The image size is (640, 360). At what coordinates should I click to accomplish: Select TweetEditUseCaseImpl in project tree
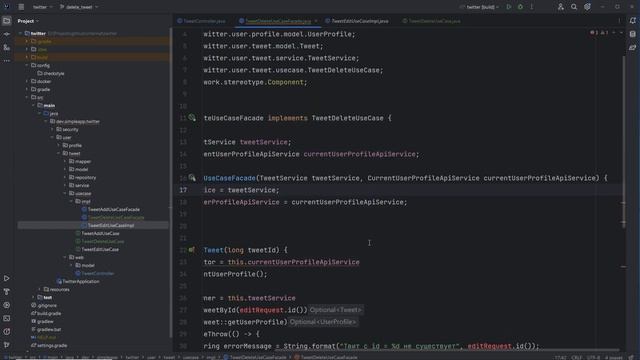click(108, 225)
